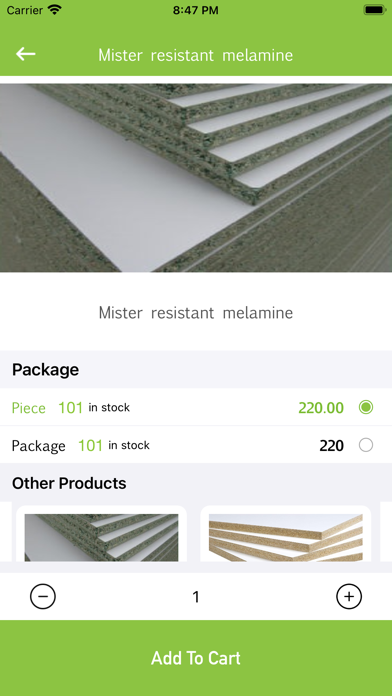Open the green-core board thumbnail
Viewport: 392px width, 696px height.
coord(101,538)
